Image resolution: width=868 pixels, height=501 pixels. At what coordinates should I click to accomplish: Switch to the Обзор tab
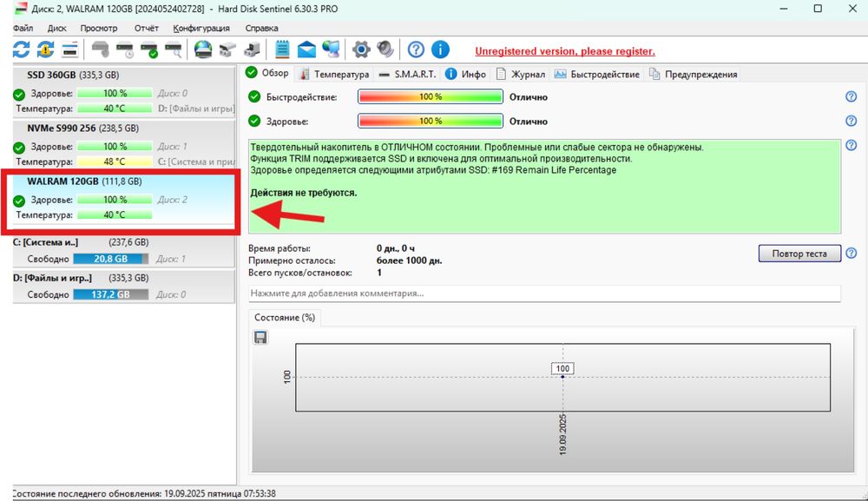click(x=267, y=73)
